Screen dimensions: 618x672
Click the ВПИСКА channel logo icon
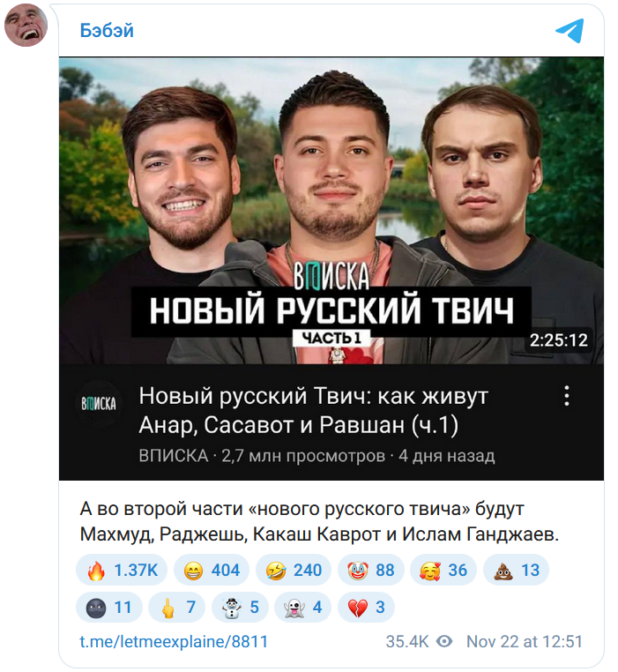coord(99,403)
